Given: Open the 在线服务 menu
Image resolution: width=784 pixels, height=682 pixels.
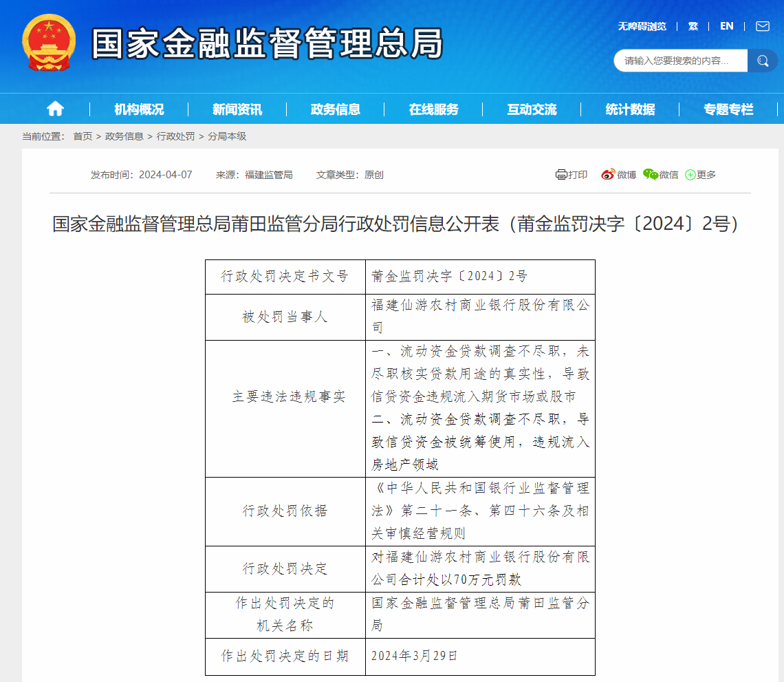Looking at the screenshot, I should (x=435, y=109).
